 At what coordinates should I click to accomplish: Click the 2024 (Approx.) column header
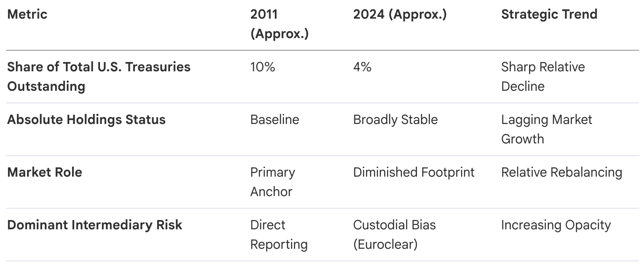(x=400, y=14)
